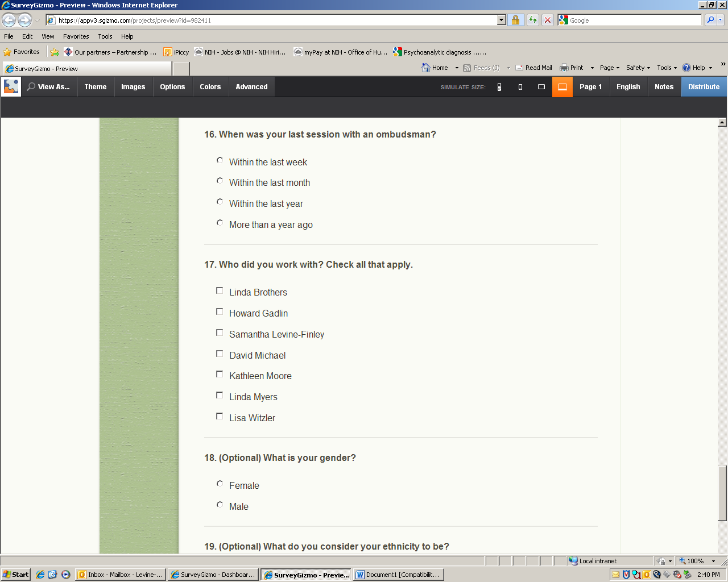Screen dimensions: 728x582
Task: Click the SurveyGizmo logo icon
Action: pyautogui.click(x=11, y=86)
